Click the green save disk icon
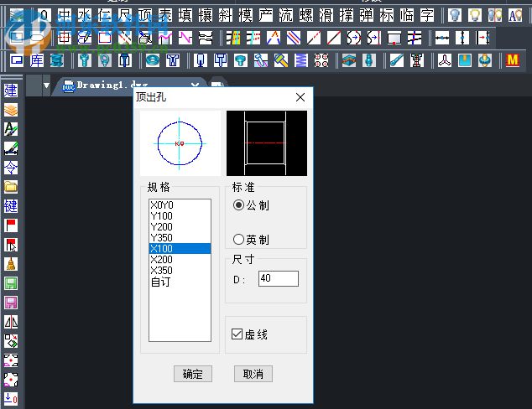The image size is (532, 409). tap(11, 283)
